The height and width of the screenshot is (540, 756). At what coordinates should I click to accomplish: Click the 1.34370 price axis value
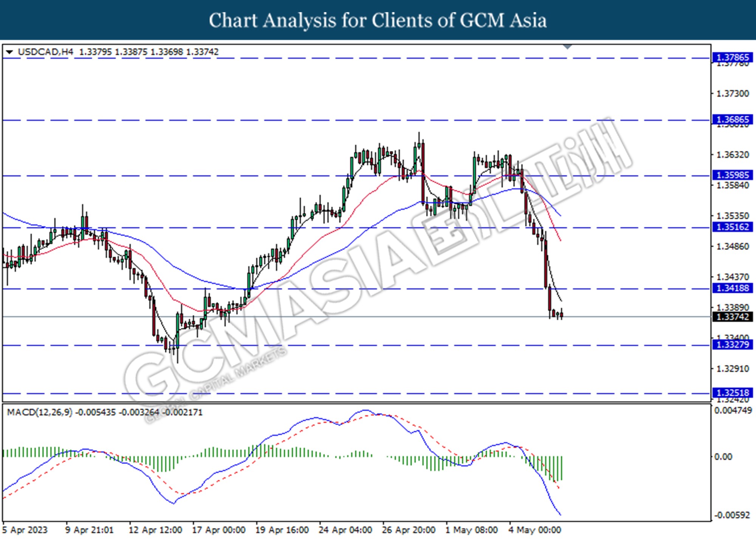coord(733,277)
